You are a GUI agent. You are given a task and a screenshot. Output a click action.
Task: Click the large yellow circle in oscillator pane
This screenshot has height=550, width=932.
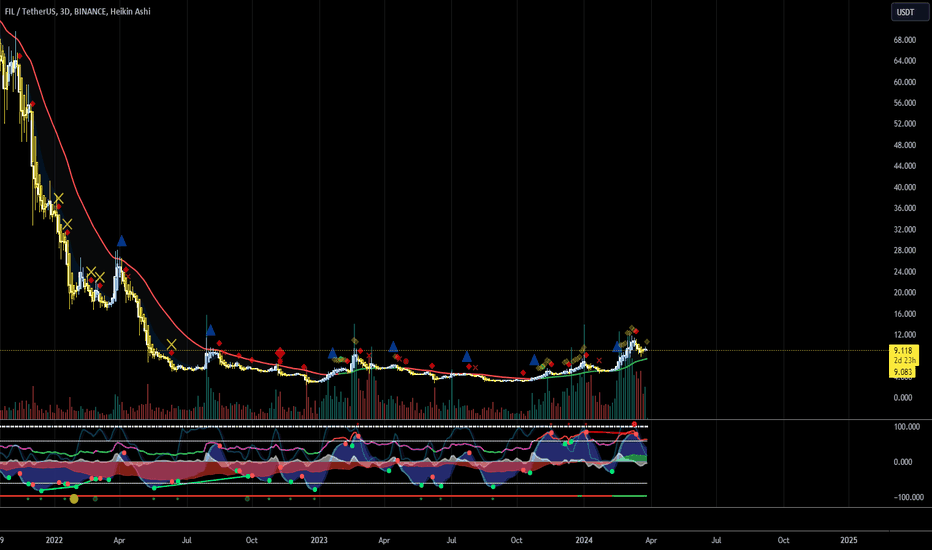point(74,499)
